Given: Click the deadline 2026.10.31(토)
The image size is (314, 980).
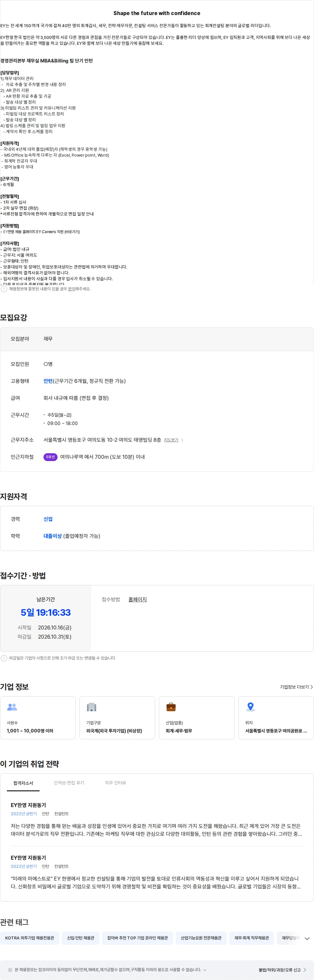Looking at the screenshot, I should pyautogui.click(x=54, y=637).
